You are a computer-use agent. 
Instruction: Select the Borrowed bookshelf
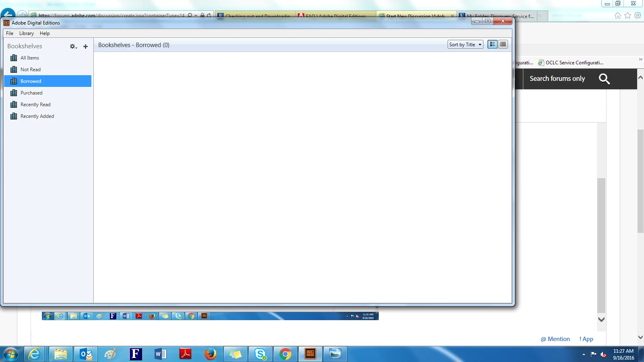coord(48,81)
